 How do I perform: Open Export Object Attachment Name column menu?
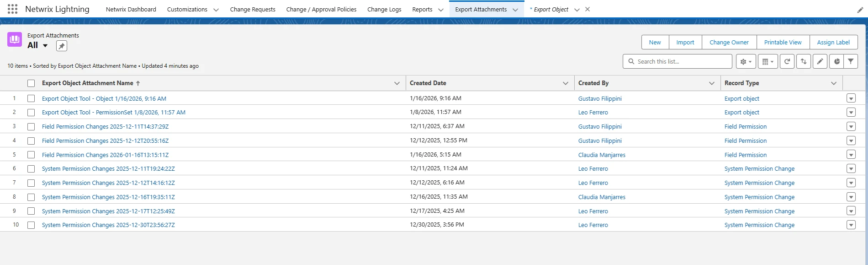397,83
